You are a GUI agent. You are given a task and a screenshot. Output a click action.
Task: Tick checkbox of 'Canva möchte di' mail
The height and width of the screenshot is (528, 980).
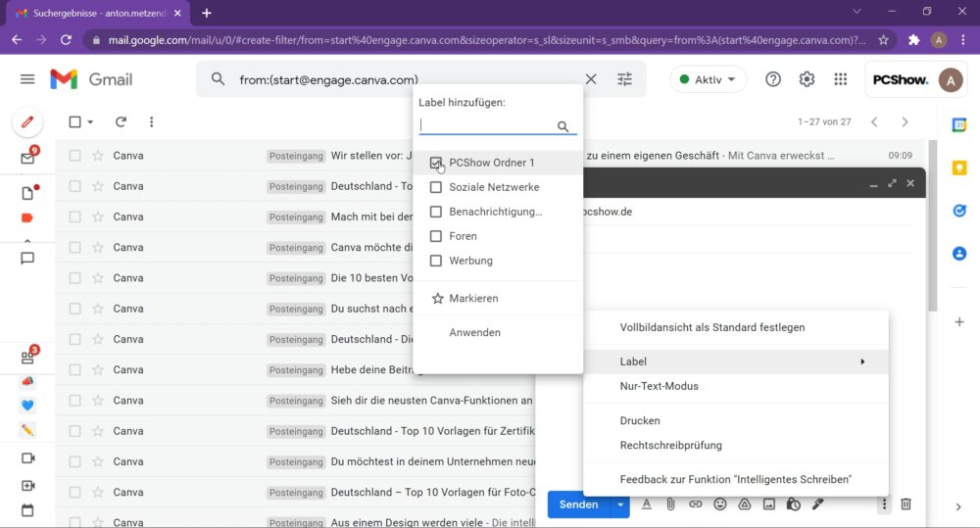coord(75,248)
